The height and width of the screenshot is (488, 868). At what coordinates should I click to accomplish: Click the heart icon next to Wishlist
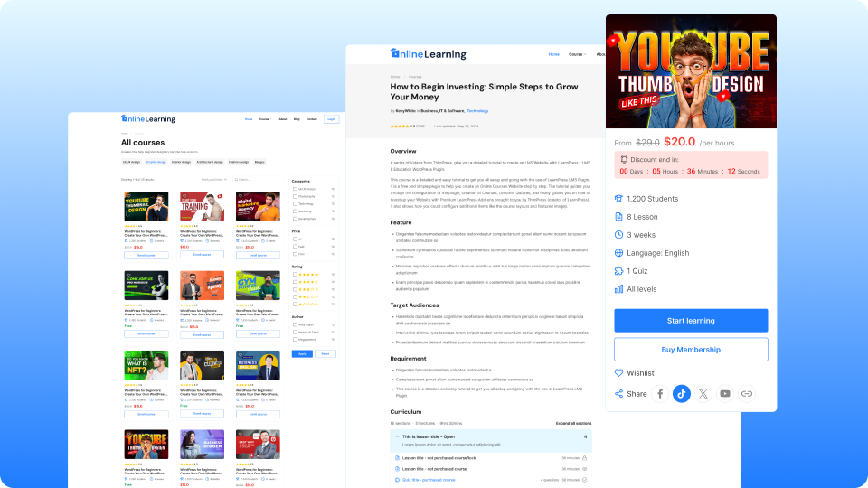pos(619,372)
